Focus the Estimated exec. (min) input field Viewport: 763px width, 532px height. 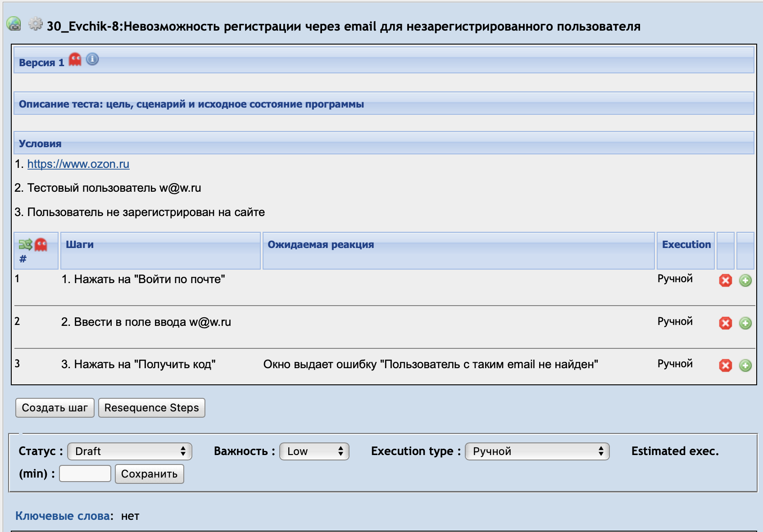pyautogui.click(x=85, y=473)
